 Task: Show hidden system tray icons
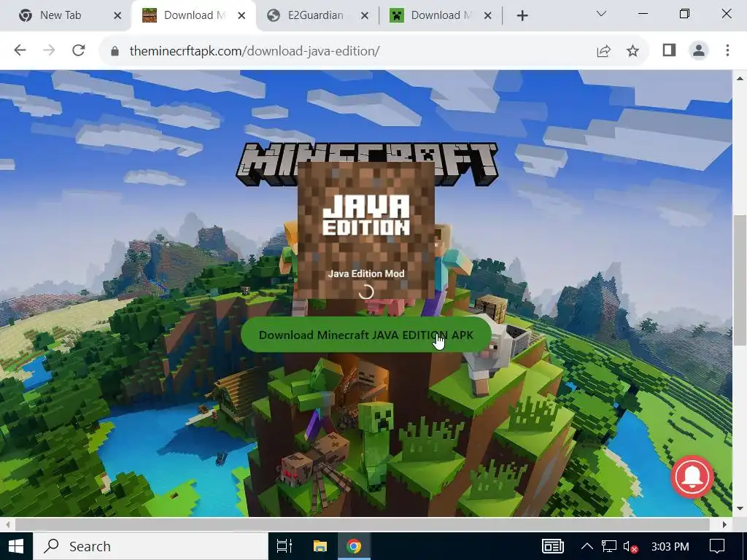click(x=587, y=546)
